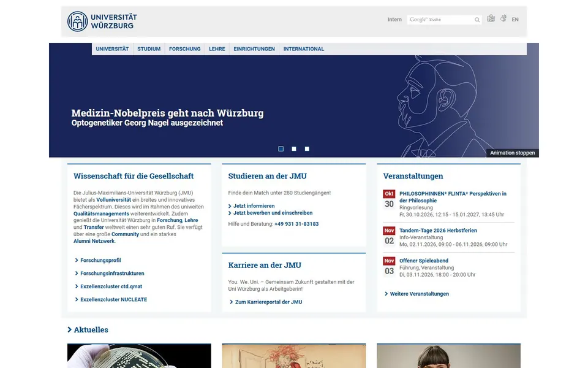Screen dimensions: 588x368
Task: Open the Community link
Action: pos(125,234)
